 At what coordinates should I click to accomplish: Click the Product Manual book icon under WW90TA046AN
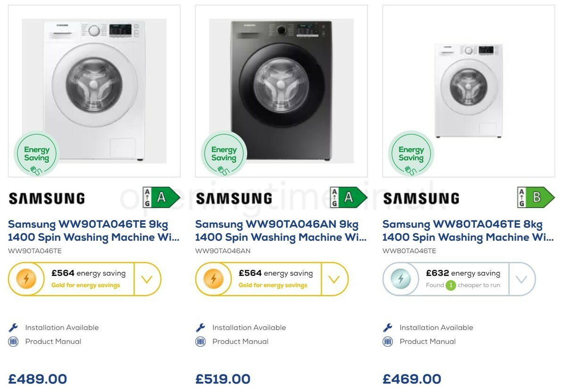(x=200, y=341)
